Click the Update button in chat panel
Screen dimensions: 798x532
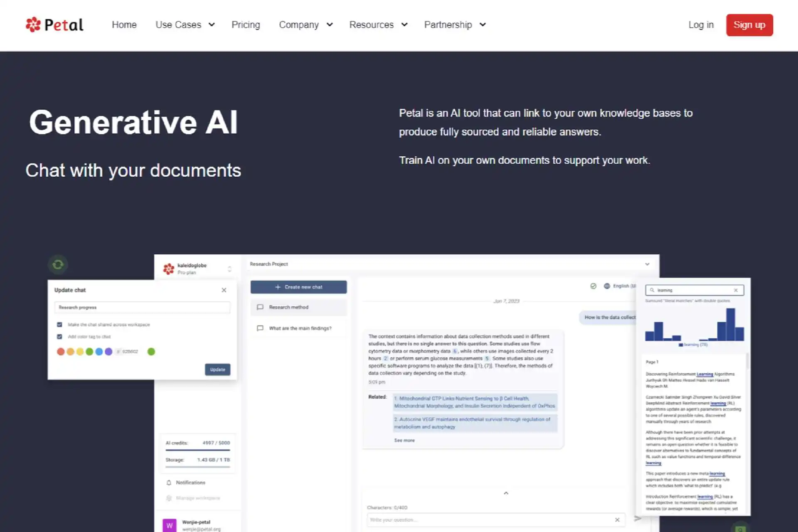point(217,369)
